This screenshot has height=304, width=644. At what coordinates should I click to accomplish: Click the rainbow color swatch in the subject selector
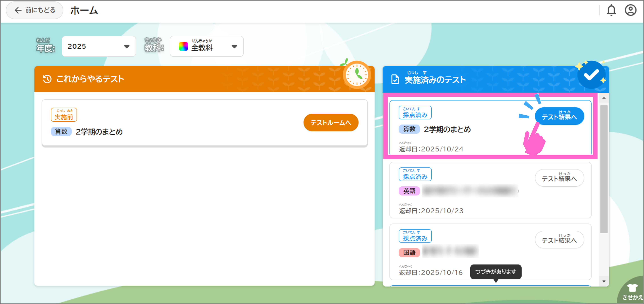point(183,46)
